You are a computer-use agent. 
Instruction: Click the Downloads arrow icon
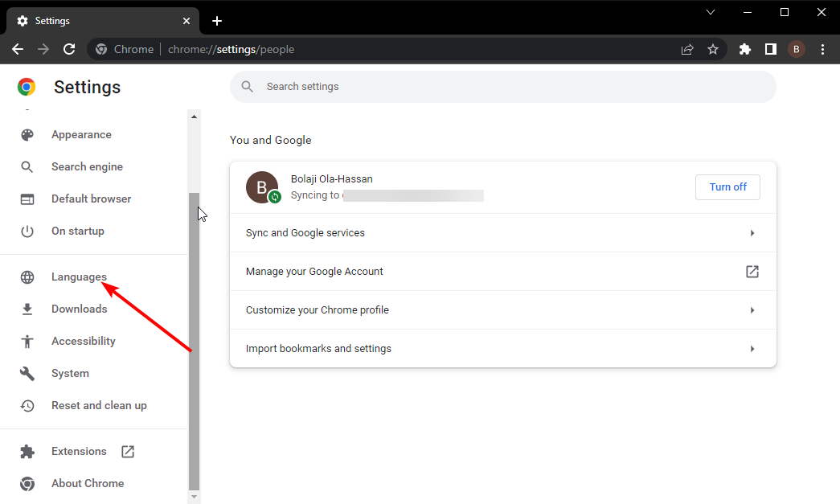[27, 309]
